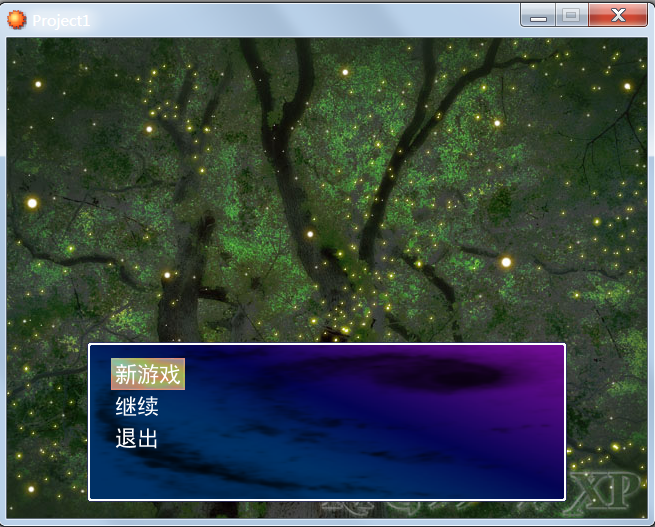
Task: Click the disabled maximize button
Action: click(x=572, y=16)
